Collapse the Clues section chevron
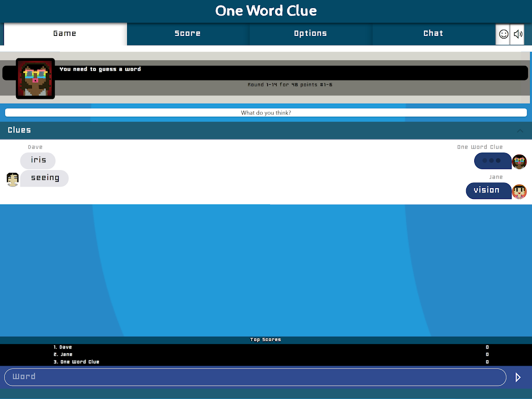This screenshot has width=532, height=399. (520, 131)
